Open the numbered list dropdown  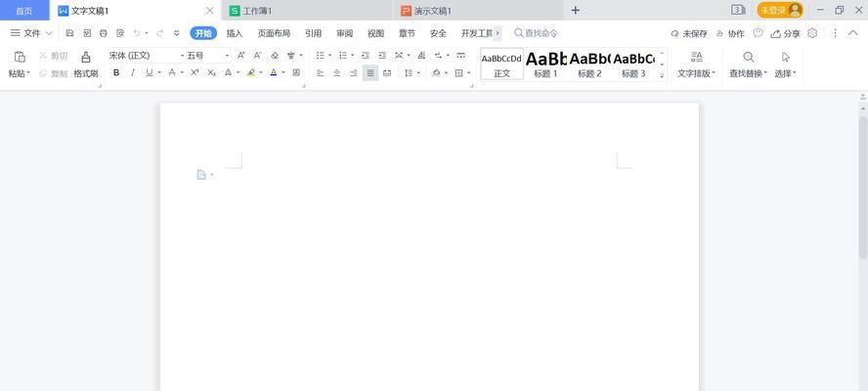353,56
